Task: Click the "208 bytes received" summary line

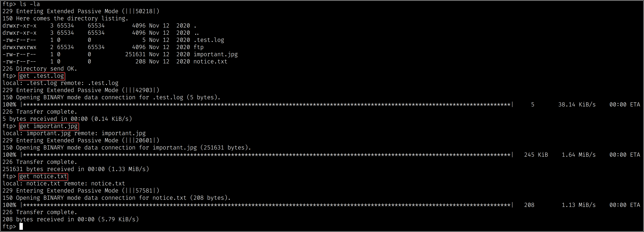Action: [70, 220]
